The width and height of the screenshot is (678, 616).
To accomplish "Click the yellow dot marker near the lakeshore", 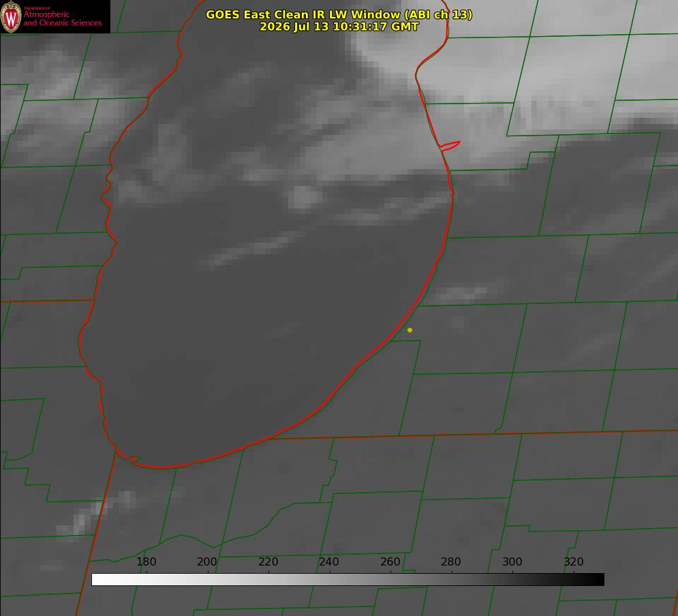I will pos(410,330).
